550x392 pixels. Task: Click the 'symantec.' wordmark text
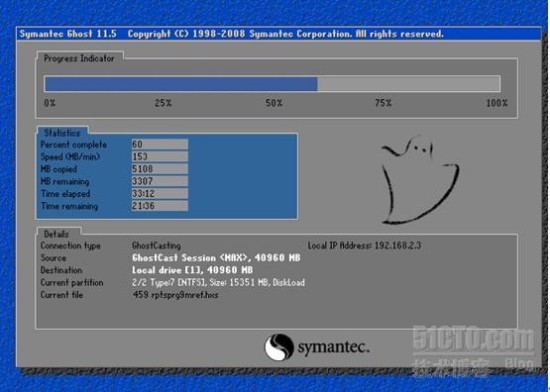[334, 347]
